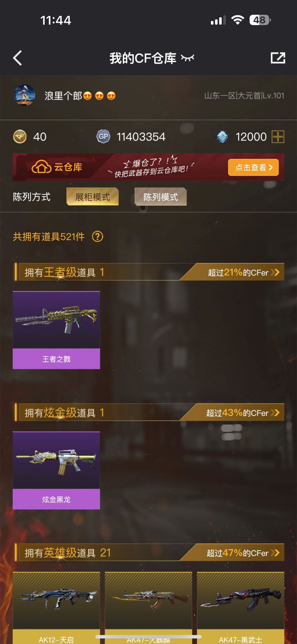Viewport: 297px width, 644px height.
Task: Tap the CF coin icon
Action: (x=20, y=137)
